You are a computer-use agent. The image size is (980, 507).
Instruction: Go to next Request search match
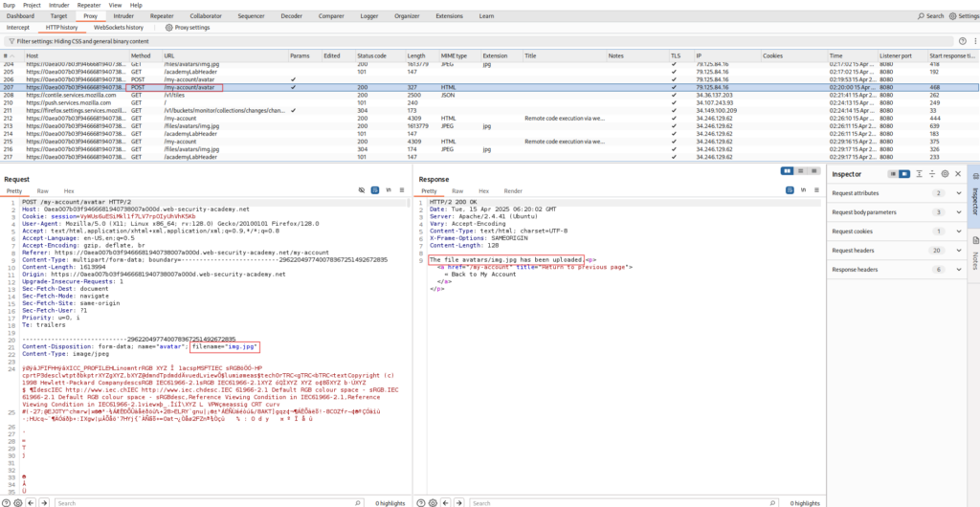[x=44, y=502]
